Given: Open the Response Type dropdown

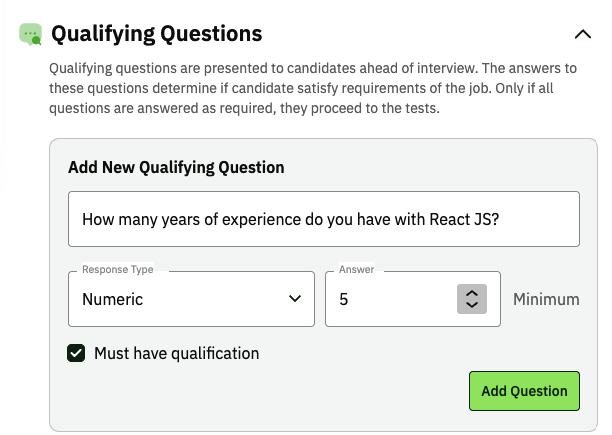Looking at the screenshot, I should click(190, 299).
